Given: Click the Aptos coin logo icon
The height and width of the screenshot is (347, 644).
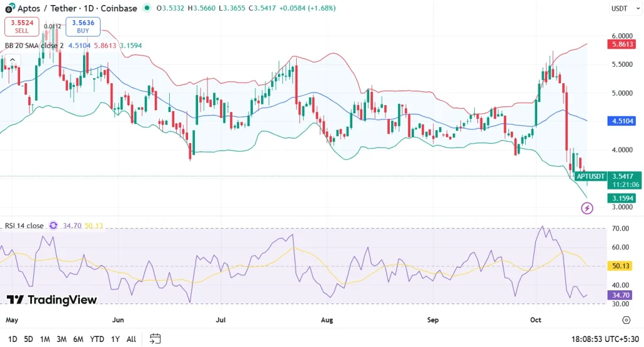Looking at the screenshot, I should 9,8.
